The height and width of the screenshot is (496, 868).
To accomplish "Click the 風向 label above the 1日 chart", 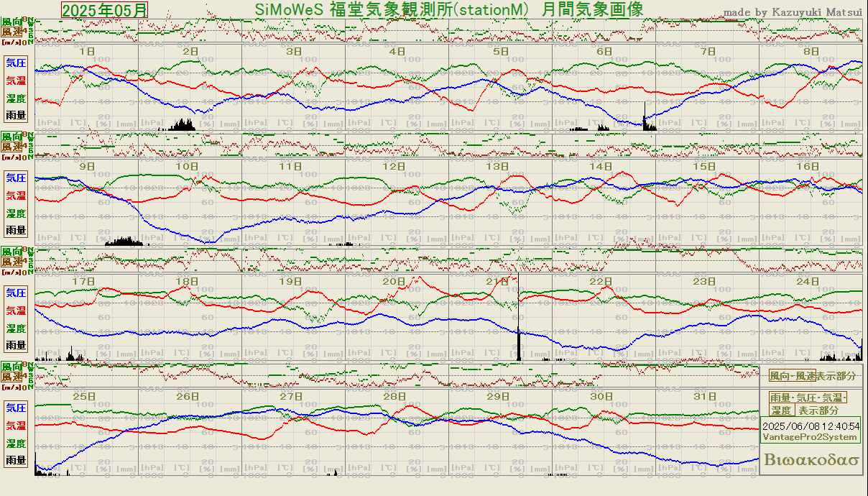I will click(x=11, y=22).
